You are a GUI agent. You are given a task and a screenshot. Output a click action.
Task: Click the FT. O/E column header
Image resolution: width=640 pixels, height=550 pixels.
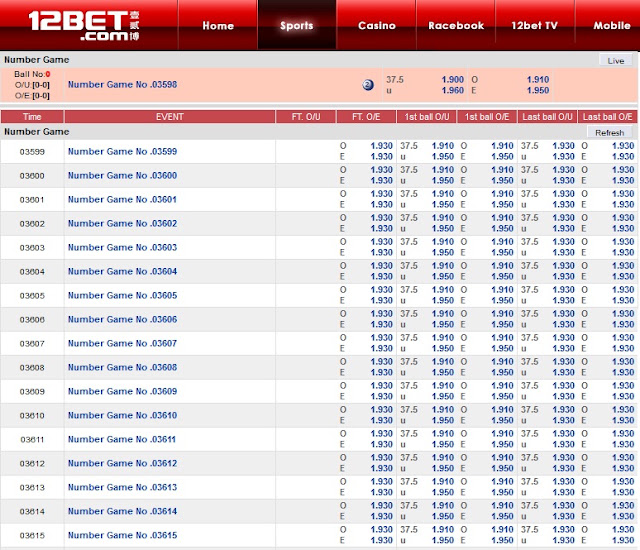click(x=366, y=117)
